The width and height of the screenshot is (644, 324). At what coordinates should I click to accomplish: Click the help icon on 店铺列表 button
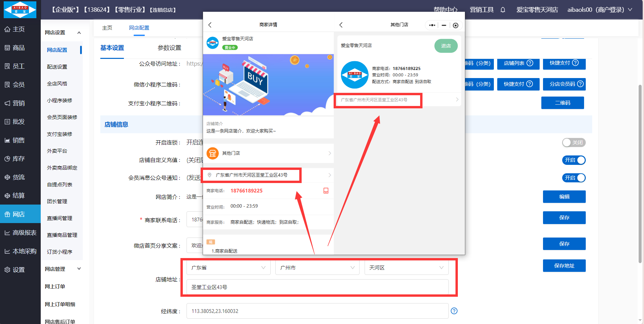coord(530,63)
